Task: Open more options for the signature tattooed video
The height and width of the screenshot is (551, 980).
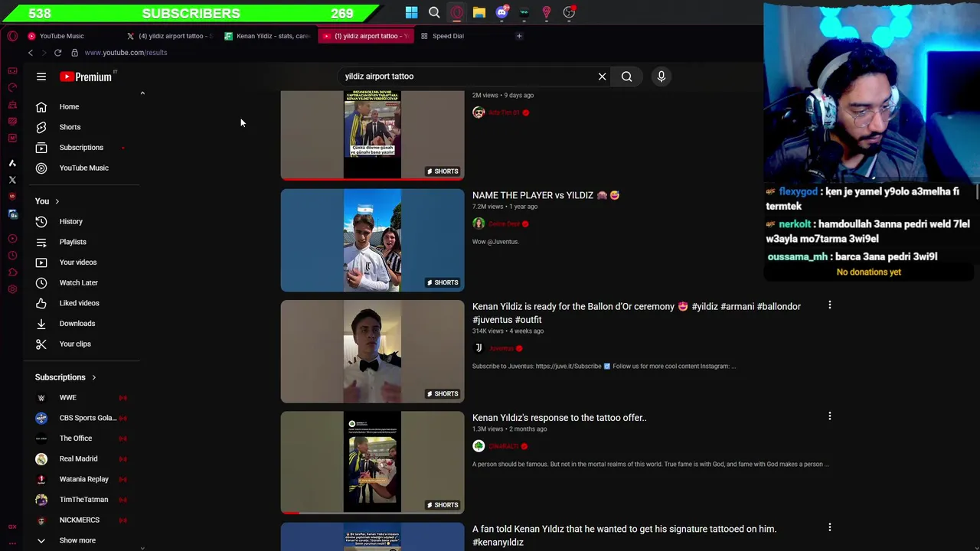Action: pos(829,527)
